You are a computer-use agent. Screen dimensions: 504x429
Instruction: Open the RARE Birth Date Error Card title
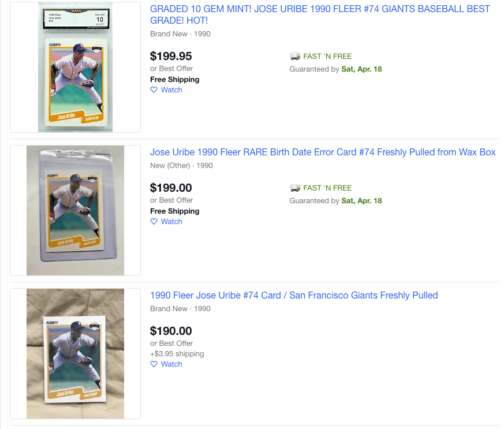(323, 152)
